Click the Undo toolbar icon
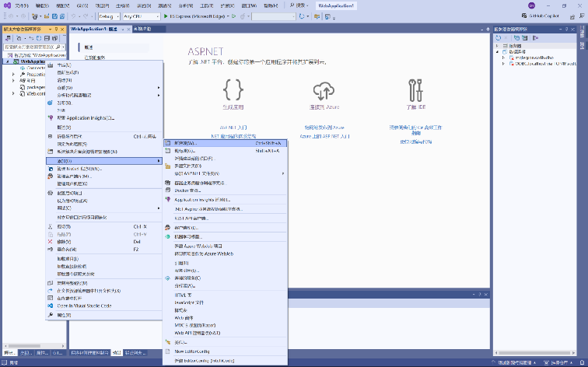Image resolution: width=588 pixels, height=367 pixels. 73,16
